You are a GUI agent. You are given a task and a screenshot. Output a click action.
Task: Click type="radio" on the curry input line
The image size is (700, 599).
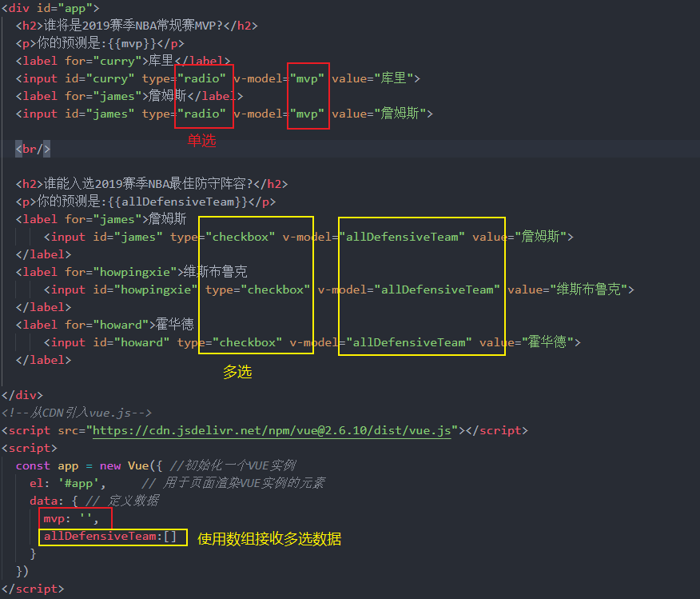click(x=184, y=78)
